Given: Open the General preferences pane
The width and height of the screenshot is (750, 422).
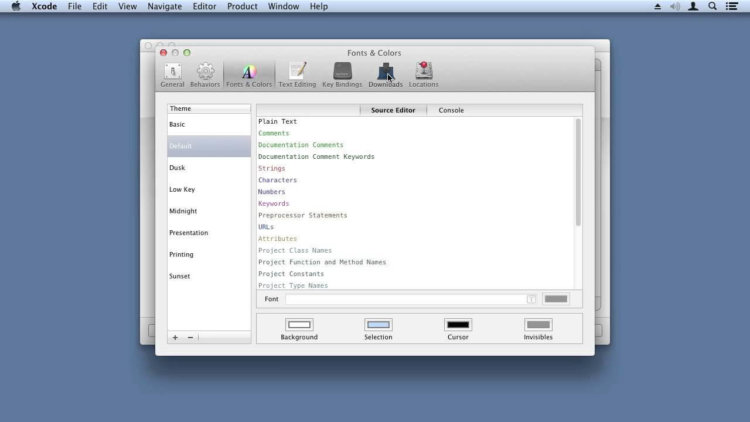Looking at the screenshot, I should (172, 75).
